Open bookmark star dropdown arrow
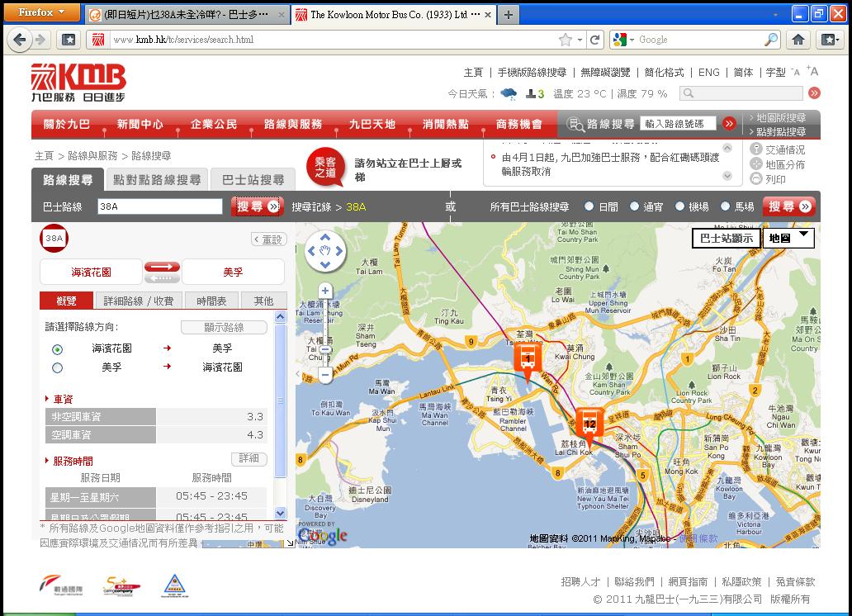Viewport: 852px width, 616px height. tap(580, 40)
